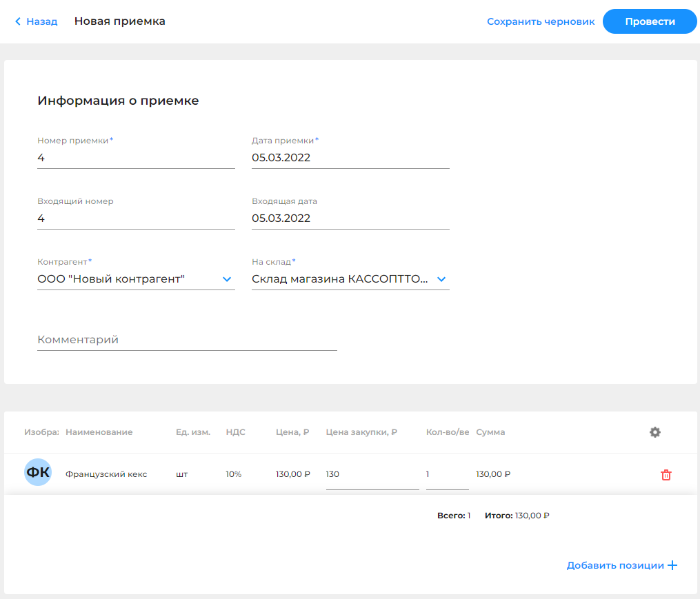Click the plus icon next to Добавить позиции
The height and width of the screenshot is (599, 700).
[672, 565]
